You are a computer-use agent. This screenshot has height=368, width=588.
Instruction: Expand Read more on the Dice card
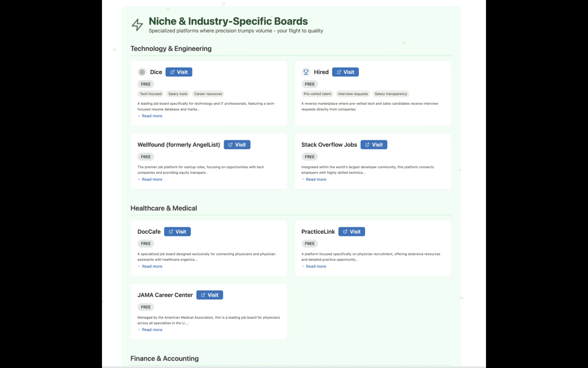pyautogui.click(x=152, y=116)
